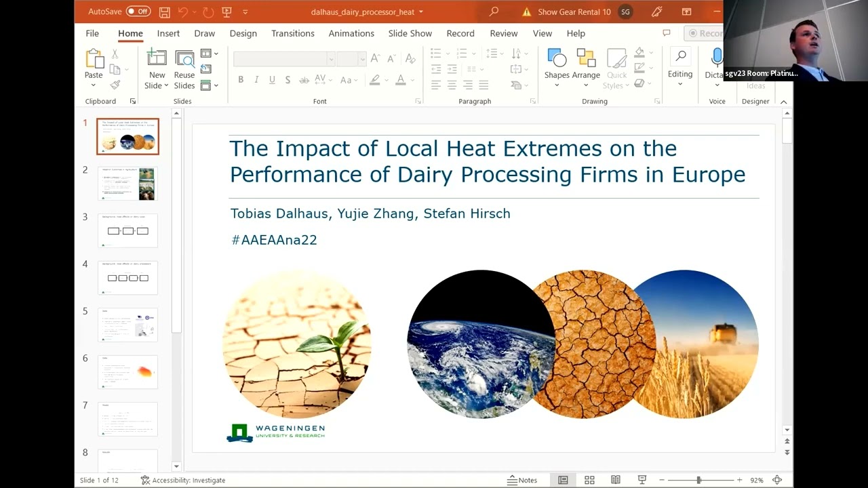868x488 pixels.
Task: Select slide 6 thumbnail
Action: click(127, 372)
